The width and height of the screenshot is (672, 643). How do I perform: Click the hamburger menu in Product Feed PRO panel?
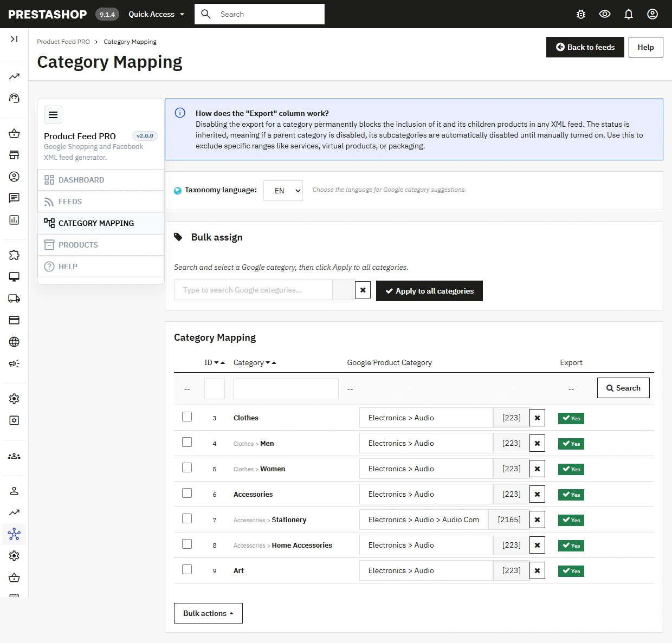pos(53,115)
